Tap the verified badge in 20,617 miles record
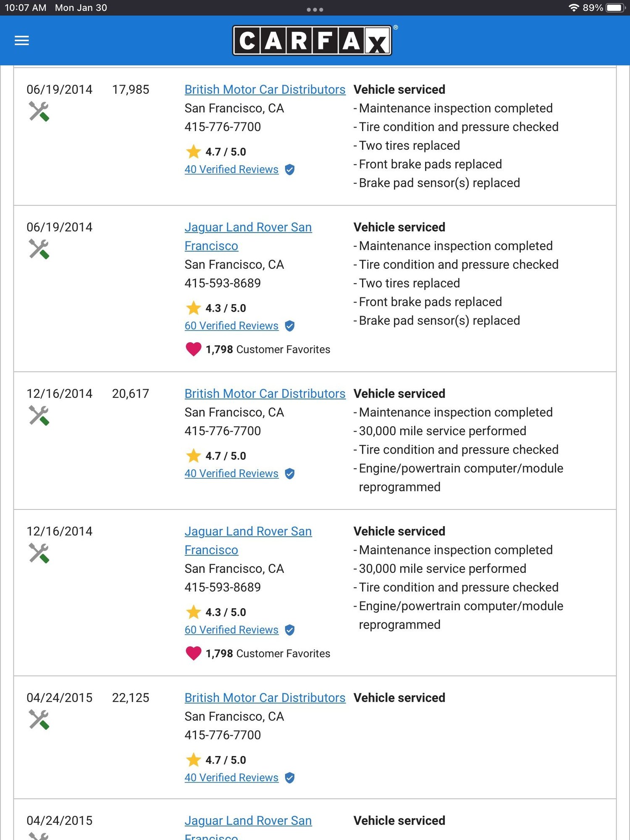 pos(290,474)
